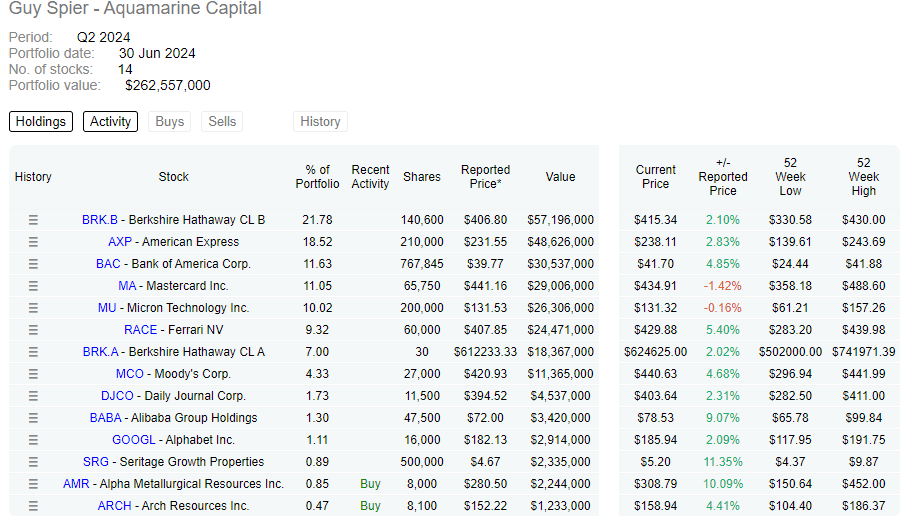
Task: Open the AXP ticker link
Action: click(x=120, y=242)
